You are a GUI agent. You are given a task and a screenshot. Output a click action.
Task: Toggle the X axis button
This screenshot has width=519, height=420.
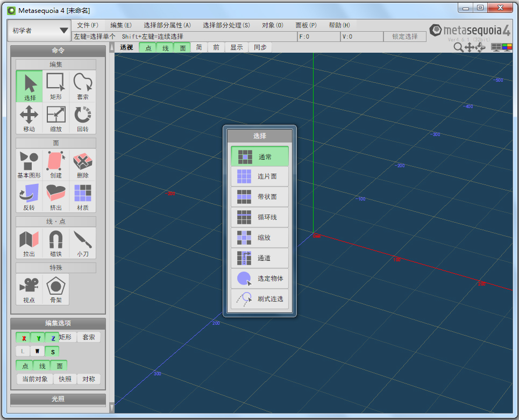point(24,338)
